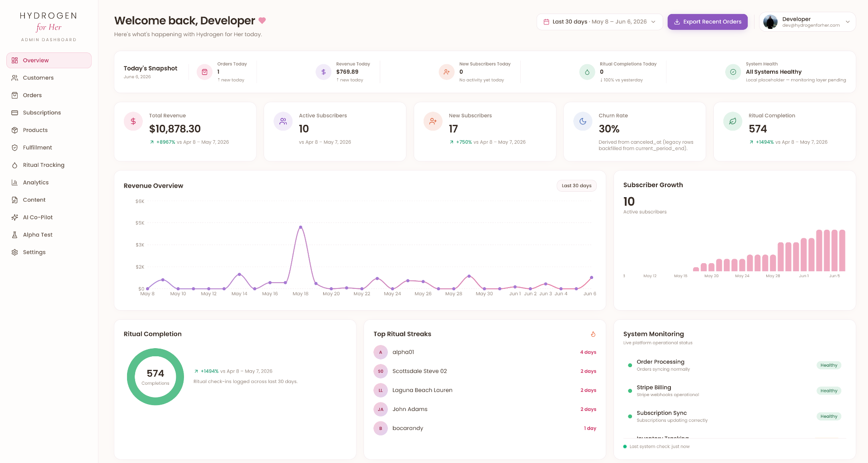Image resolution: width=868 pixels, height=463 pixels.
Task: Open the Last 30 days date range dropdown
Action: tap(599, 22)
